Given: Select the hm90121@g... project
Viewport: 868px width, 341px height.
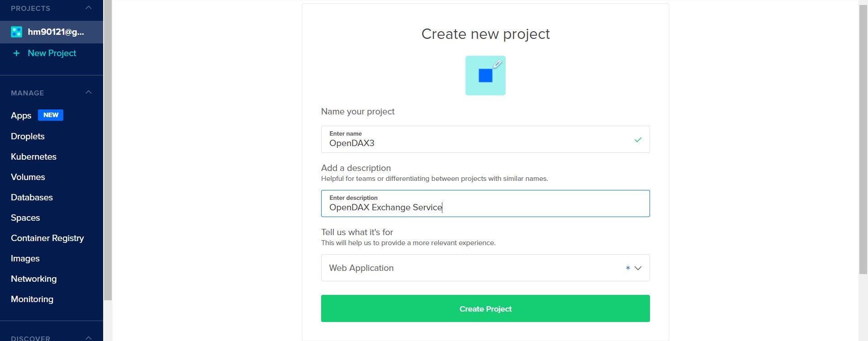Looking at the screenshot, I should click(x=52, y=32).
